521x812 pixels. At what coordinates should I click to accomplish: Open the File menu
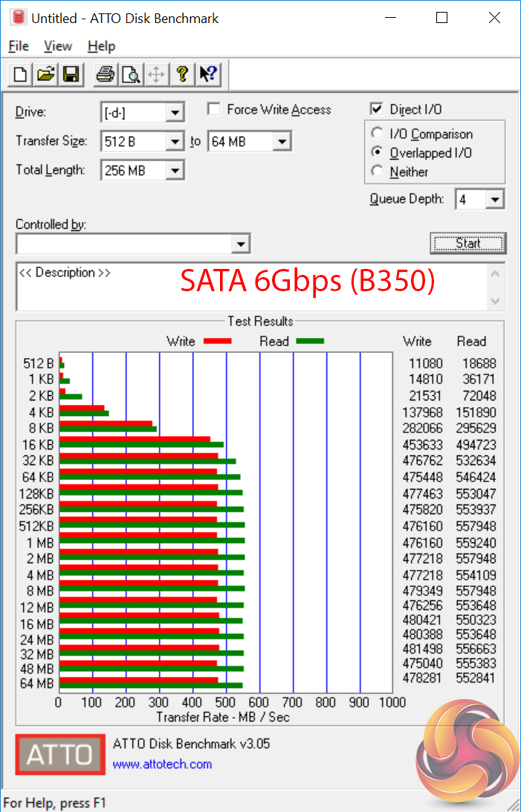click(x=19, y=46)
